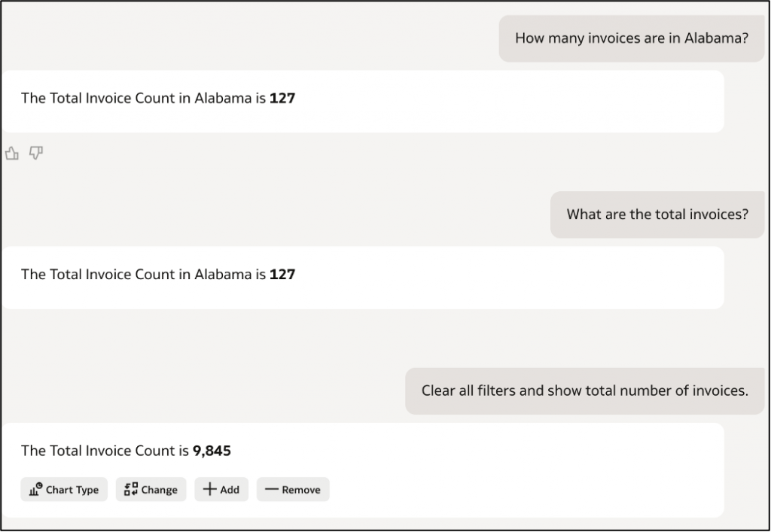
Task: Select the "Clear all filters" user message
Action: point(584,391)
